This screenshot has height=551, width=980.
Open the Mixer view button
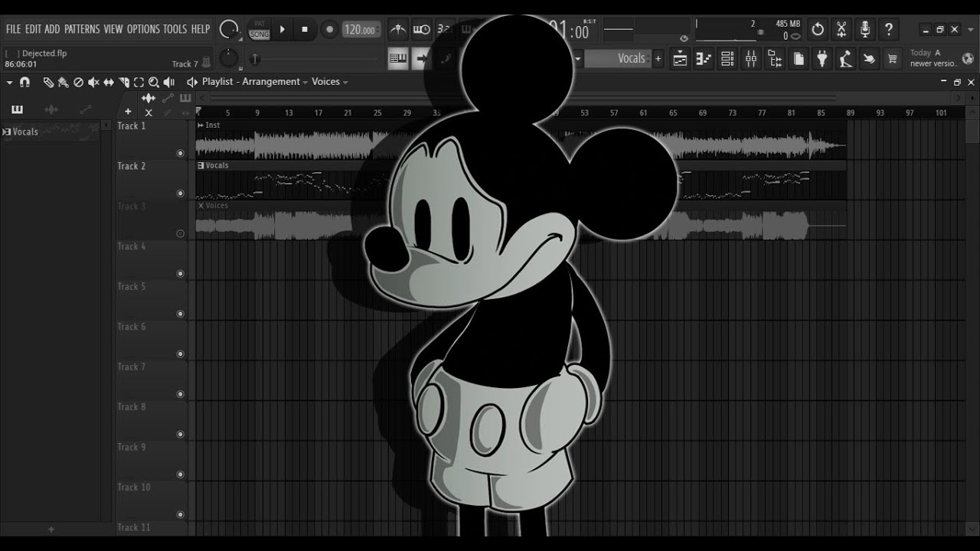tap(751, 59)
